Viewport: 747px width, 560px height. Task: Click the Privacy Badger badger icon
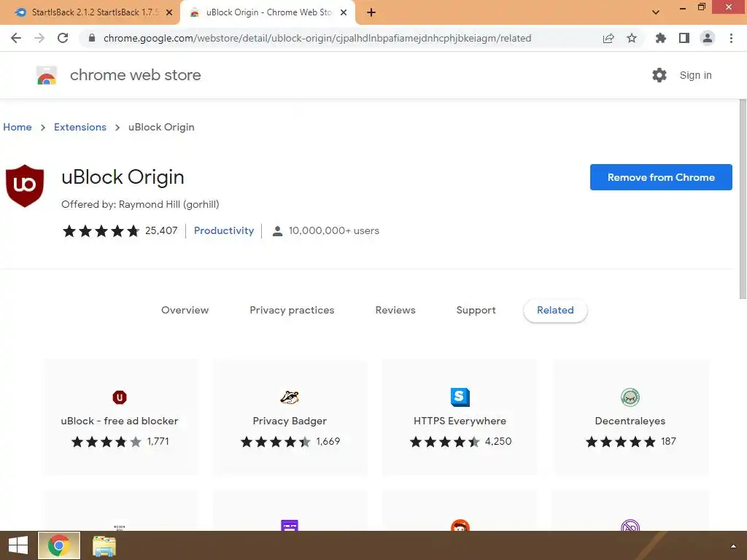290,397
